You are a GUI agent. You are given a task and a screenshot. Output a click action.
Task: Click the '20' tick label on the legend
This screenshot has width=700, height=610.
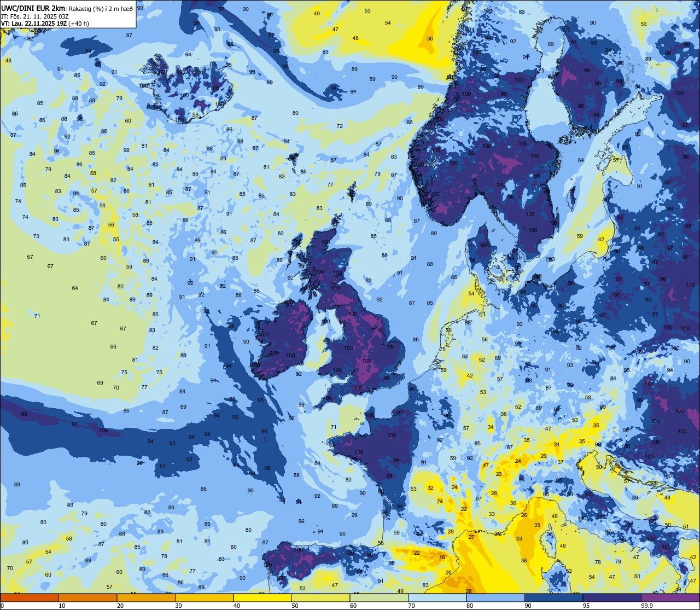[120, 606]
